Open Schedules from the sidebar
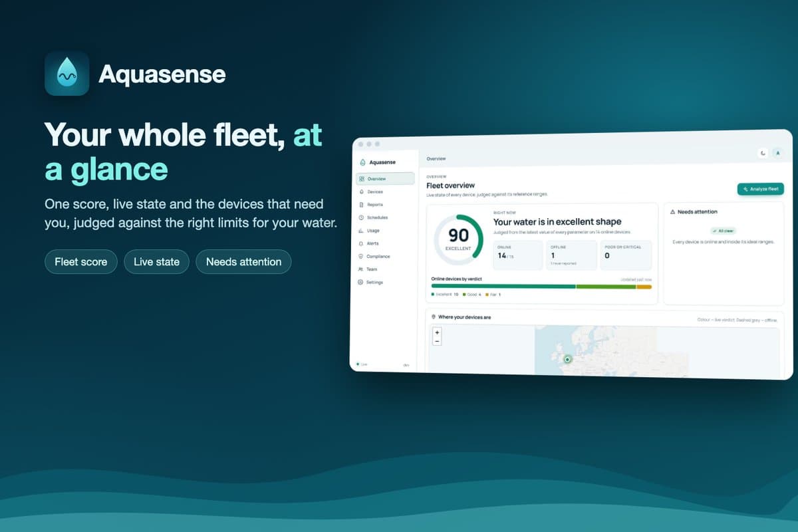 click(385, 217)
